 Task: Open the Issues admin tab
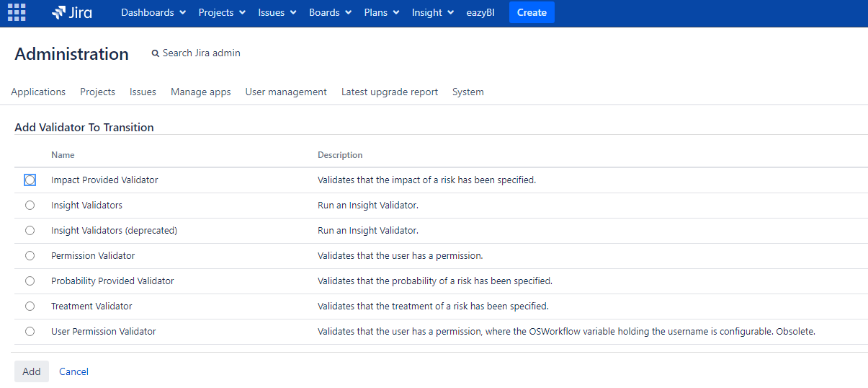pyautogui.click(x=143, y=92)
